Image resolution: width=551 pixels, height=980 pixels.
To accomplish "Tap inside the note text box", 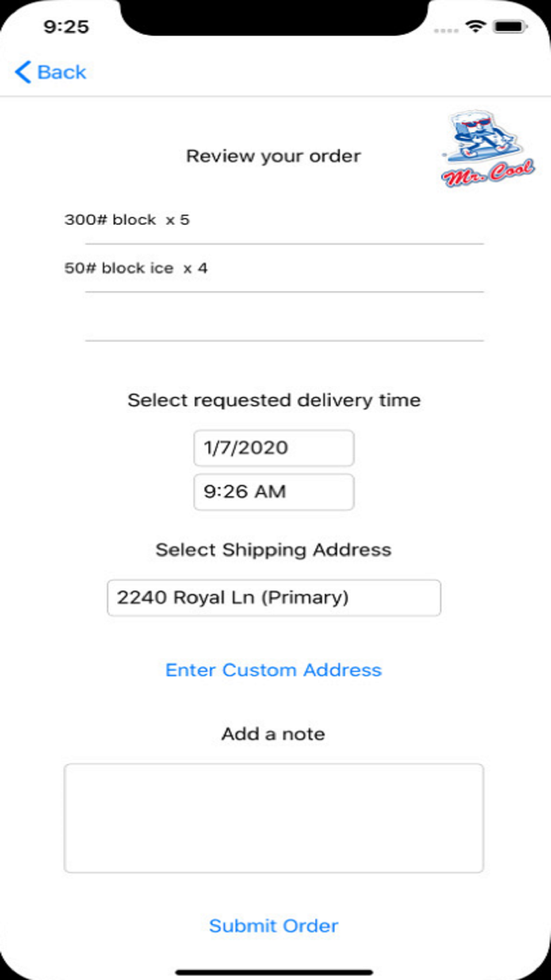I will (273, 818).
